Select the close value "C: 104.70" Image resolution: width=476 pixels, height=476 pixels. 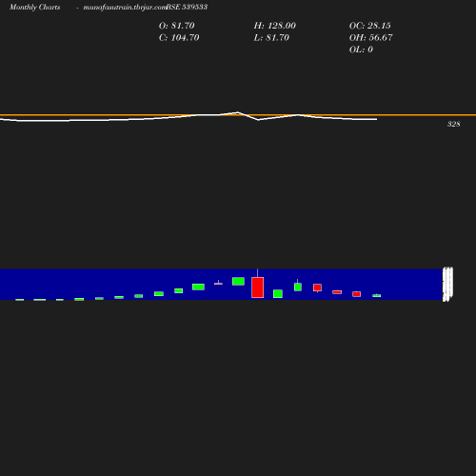click(x=179, y=38)
